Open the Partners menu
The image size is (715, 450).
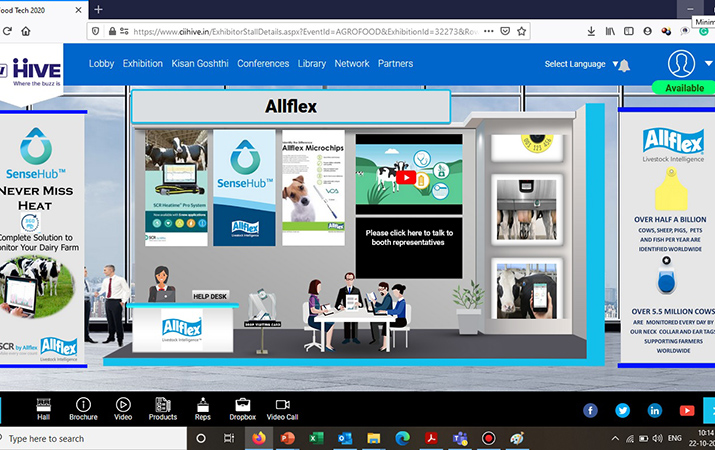coord(395,63)
